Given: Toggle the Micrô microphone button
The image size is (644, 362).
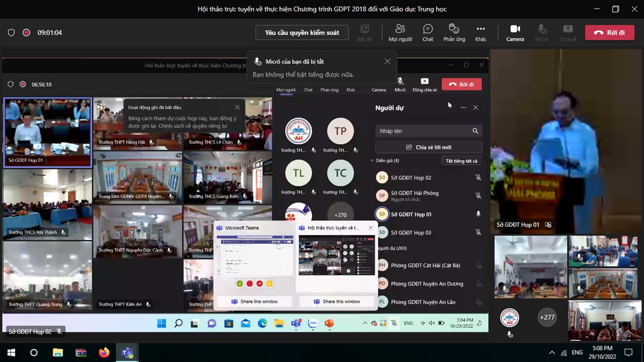Looking at the screenshot, I should 541,32.
